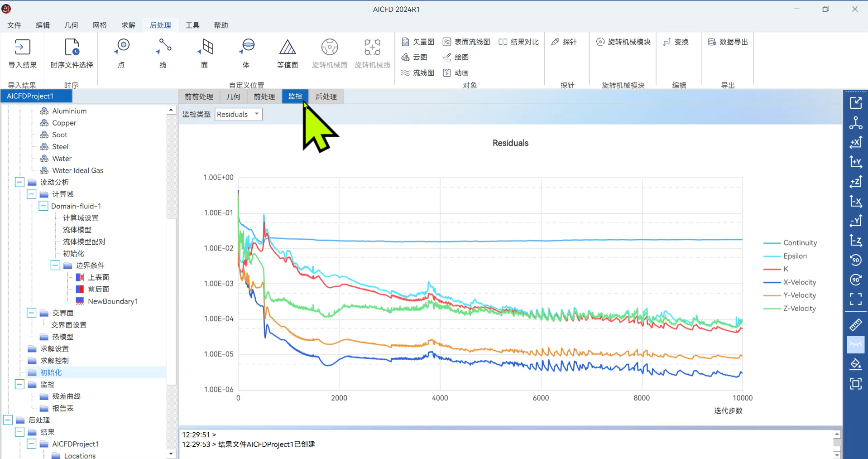Set view to +X axis
The image size is (868, 459).
pos(855,142)
